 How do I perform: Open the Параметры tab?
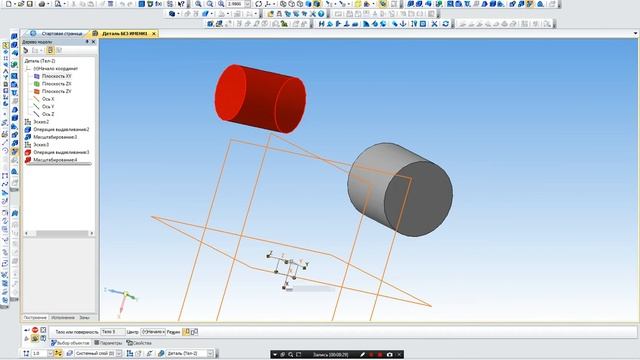pos(108,343)
